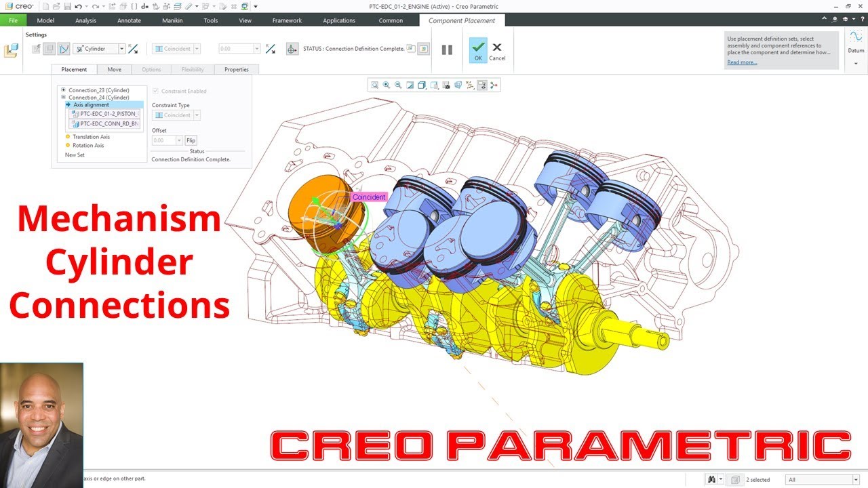This screenshot has height=488, width=868.
Task: Switch to the Model ribbon tab
Action: (x=45, y=20)
